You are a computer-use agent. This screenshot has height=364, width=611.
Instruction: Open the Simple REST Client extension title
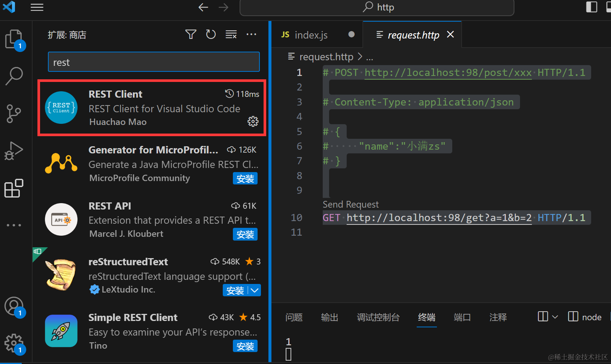tap(133, 317)
